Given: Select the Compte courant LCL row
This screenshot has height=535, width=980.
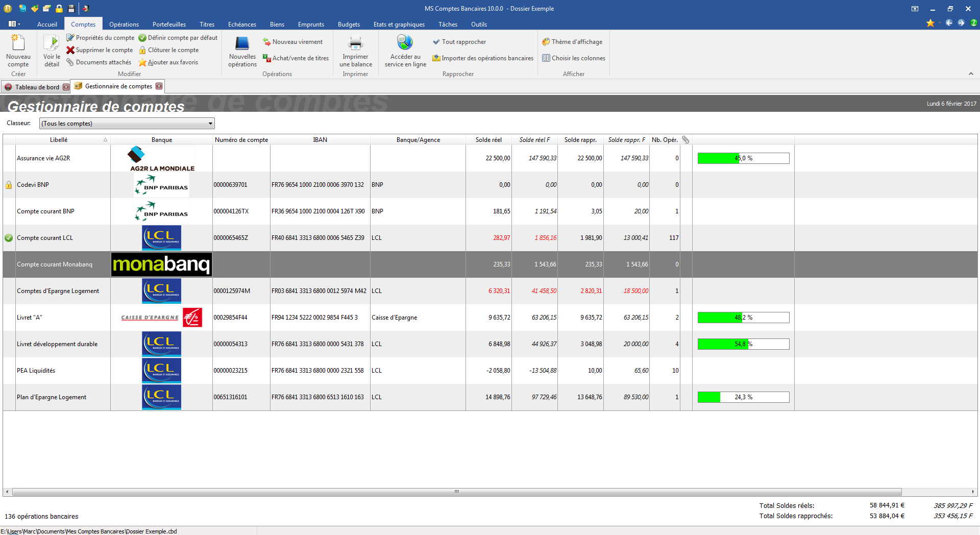Looking at the screenshot, I should pyautogui.click(x=490, y=238).
